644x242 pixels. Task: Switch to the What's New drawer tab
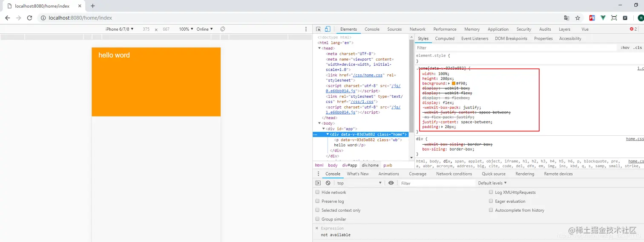tap(358, 174)
